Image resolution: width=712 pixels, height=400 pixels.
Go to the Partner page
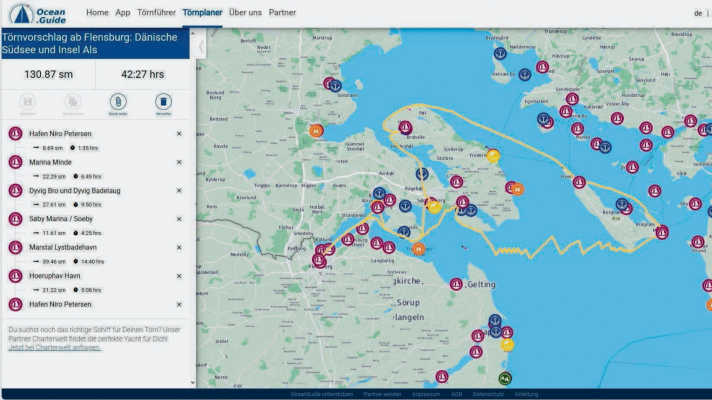pyautogui.click(x=282, y=13)
